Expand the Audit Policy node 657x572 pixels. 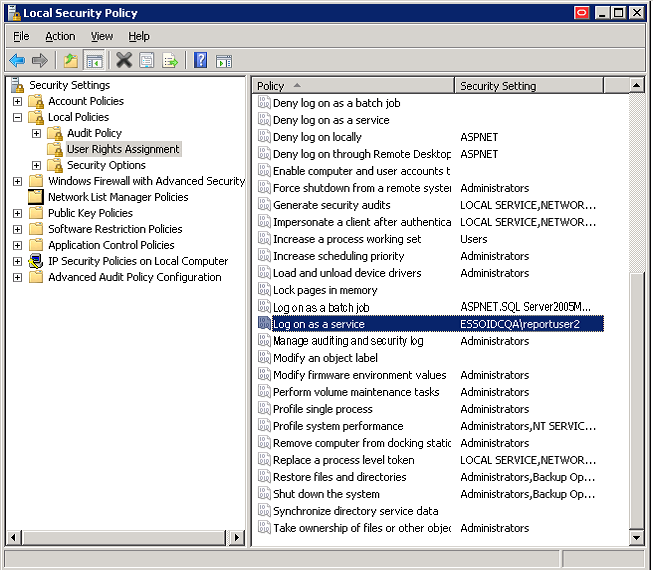click(x=36, y=134)
